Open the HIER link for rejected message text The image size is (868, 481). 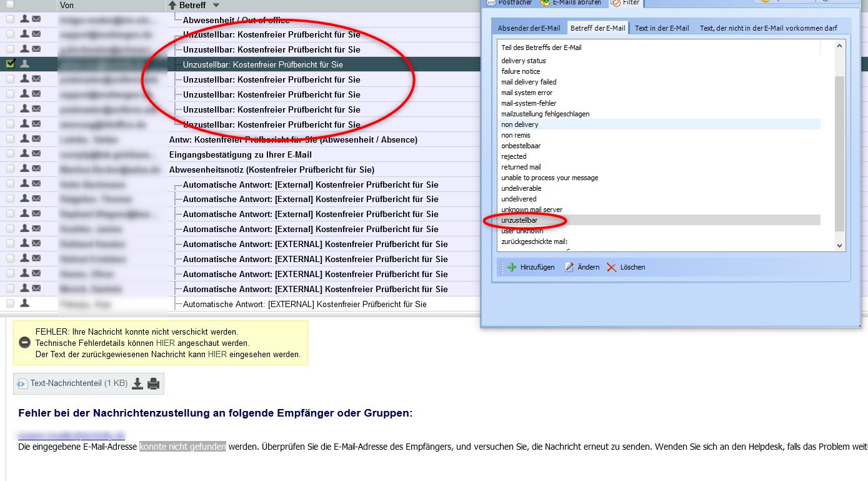[x=217, y=355]
